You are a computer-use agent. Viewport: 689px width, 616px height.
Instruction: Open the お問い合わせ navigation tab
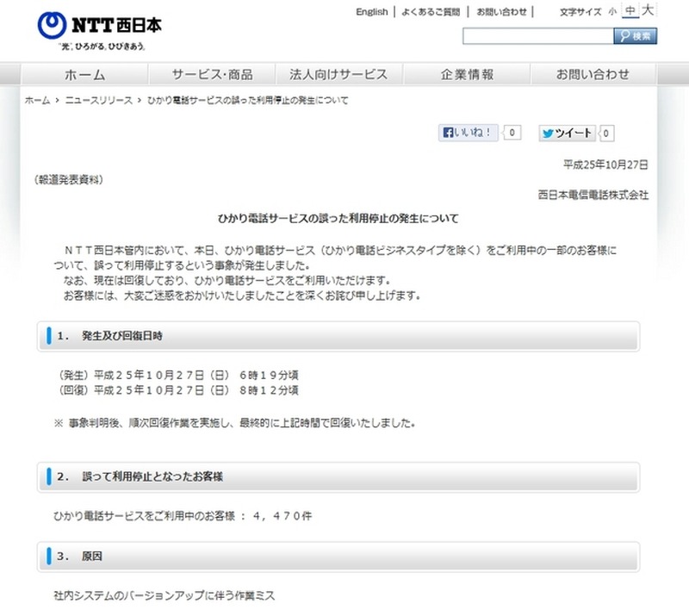click(593, 74)
